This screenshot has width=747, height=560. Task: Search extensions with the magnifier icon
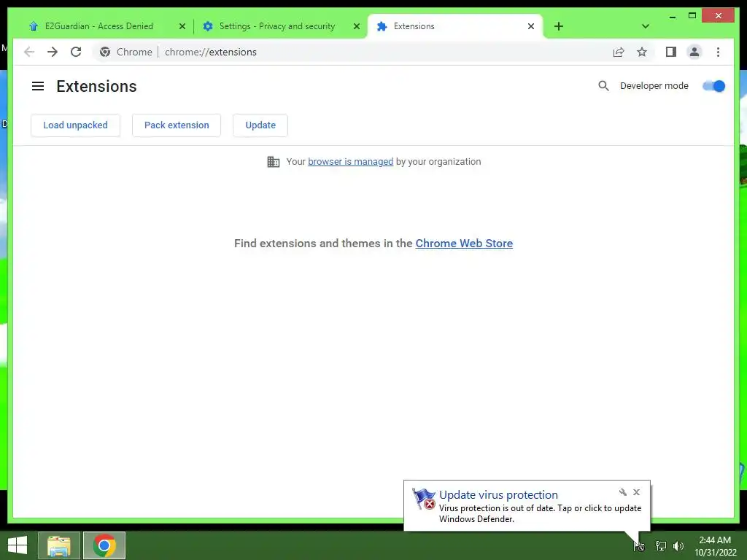pyautogui.click(x=603, y=86)
